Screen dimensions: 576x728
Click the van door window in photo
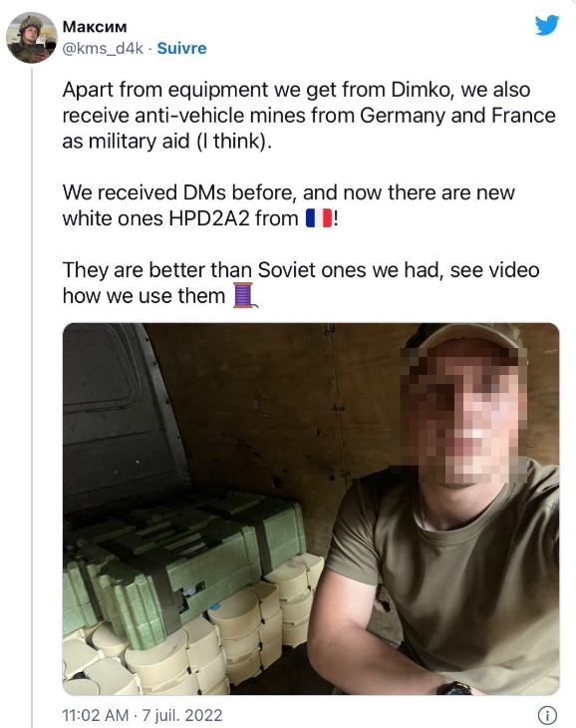click(x=100, y=367)
